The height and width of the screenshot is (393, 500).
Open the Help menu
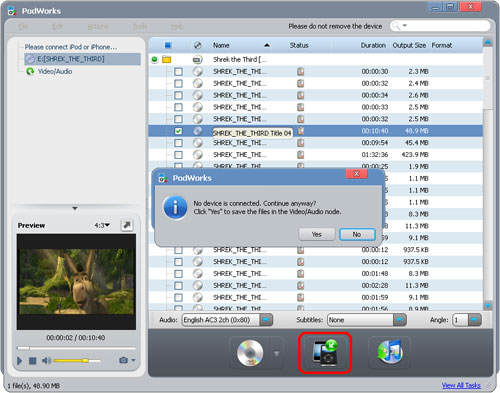click(177, 26)
